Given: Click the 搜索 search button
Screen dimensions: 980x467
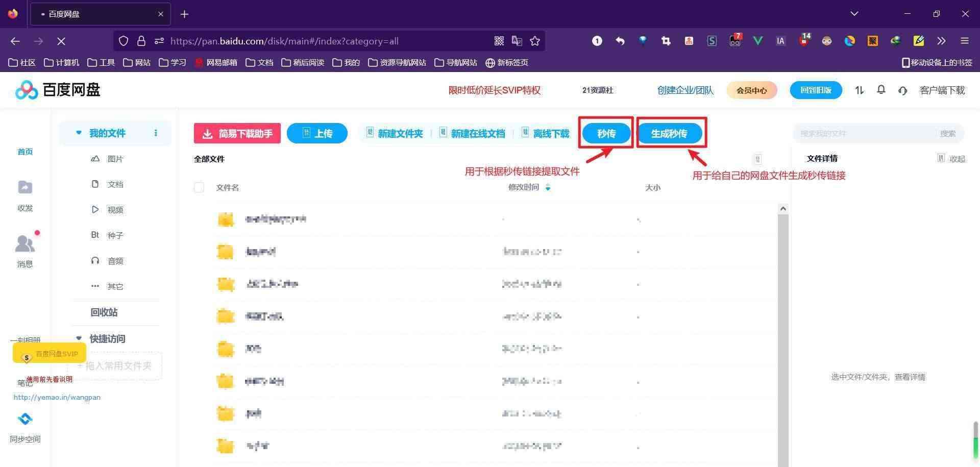Looking at the screenshot, I should click(948, 133).
